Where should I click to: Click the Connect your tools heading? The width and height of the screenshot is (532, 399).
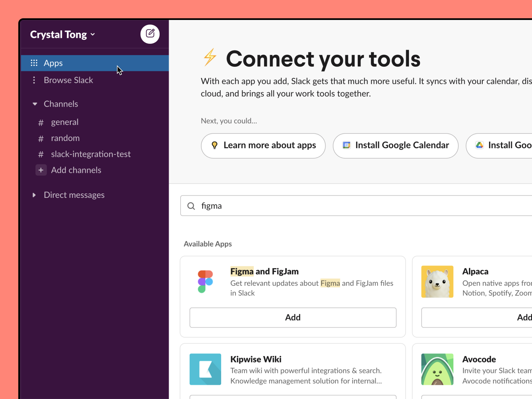(323, 59)
